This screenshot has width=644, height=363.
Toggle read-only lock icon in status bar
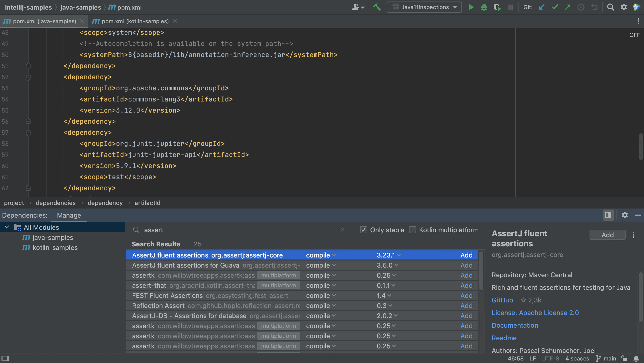[624, 358]
